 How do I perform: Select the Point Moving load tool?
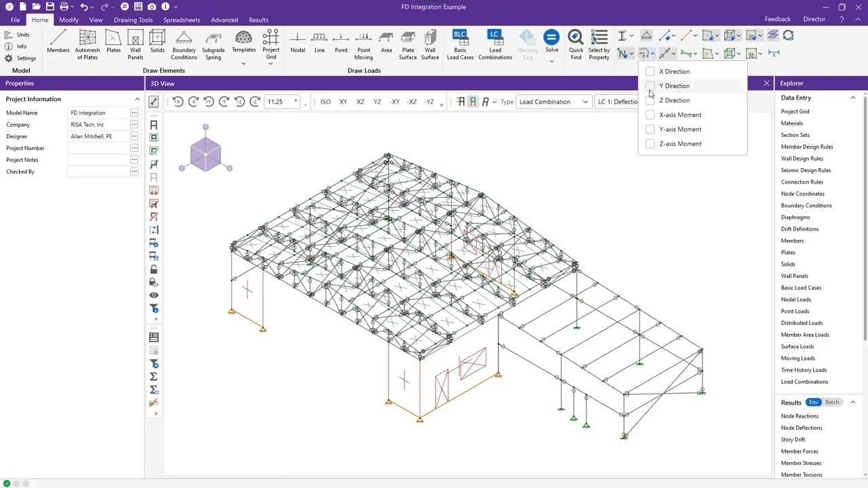[x=363, y=45]
